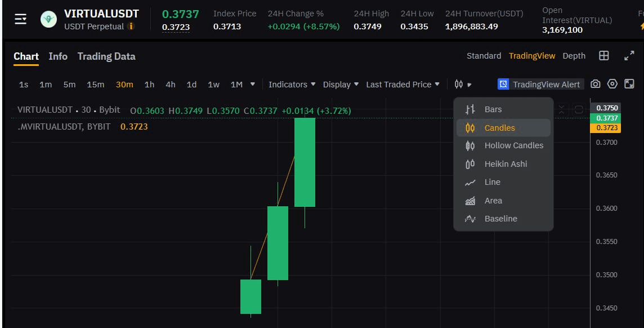Image resolution: width=644 pixels, height=328 pixels.
Task: Click the Area chart icon
Action: 470,201
